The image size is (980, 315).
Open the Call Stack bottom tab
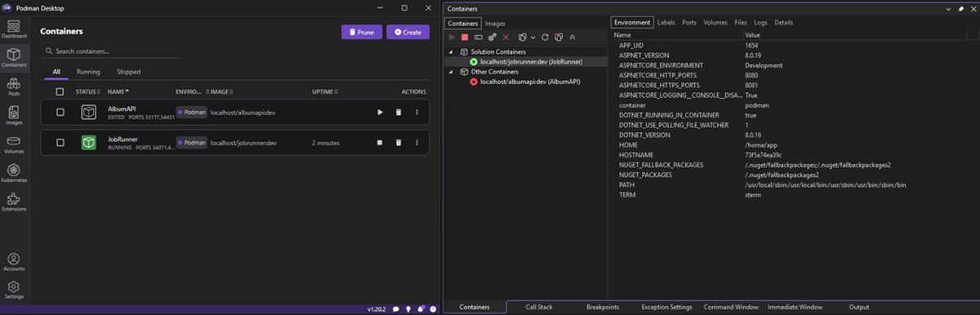[539, 307]
